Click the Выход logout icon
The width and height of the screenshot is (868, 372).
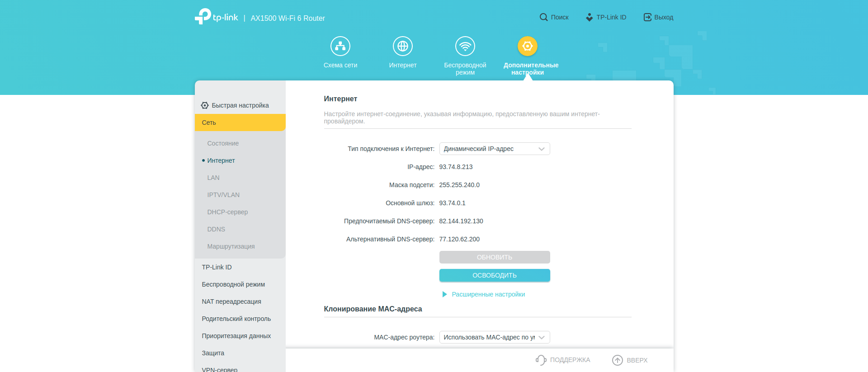pyautogui.click(x=647, y=17)
